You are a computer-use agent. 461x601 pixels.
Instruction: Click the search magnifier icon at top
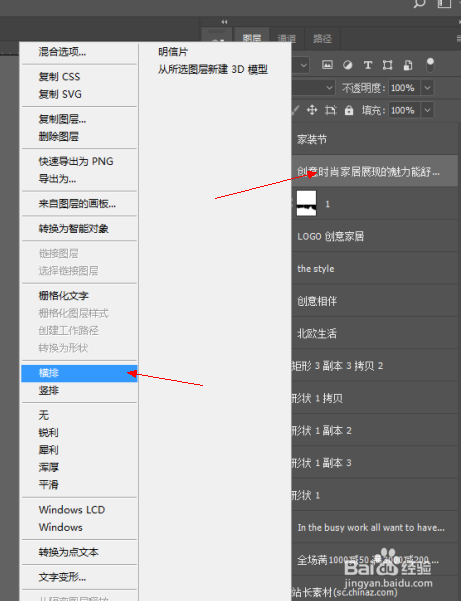click(x=420, y=4)
